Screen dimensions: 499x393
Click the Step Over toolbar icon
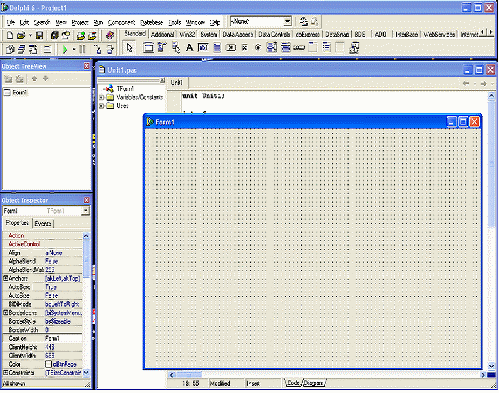(110, 49)
